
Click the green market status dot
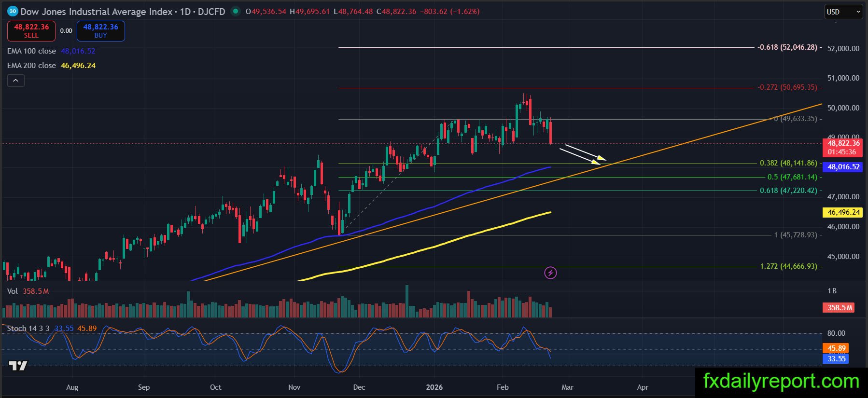tap(235, 11)
